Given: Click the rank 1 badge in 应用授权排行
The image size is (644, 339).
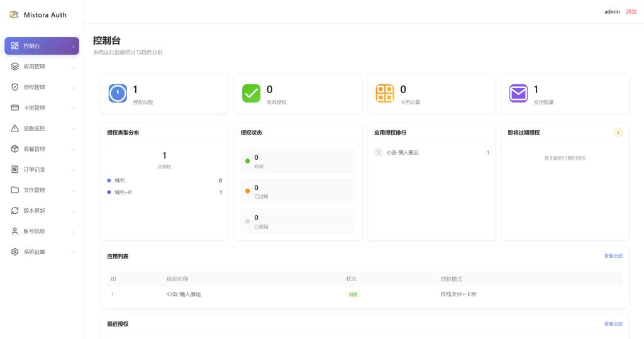Looking at the screenshot, I should click(x=378, y=152).
